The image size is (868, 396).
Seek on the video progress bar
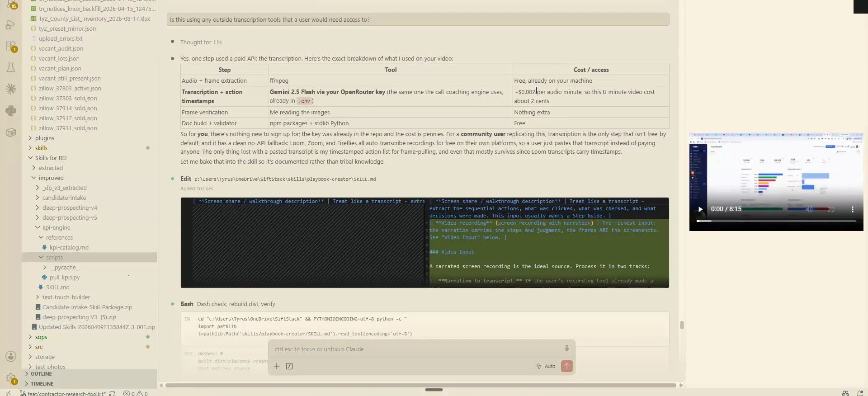point(776,221)
